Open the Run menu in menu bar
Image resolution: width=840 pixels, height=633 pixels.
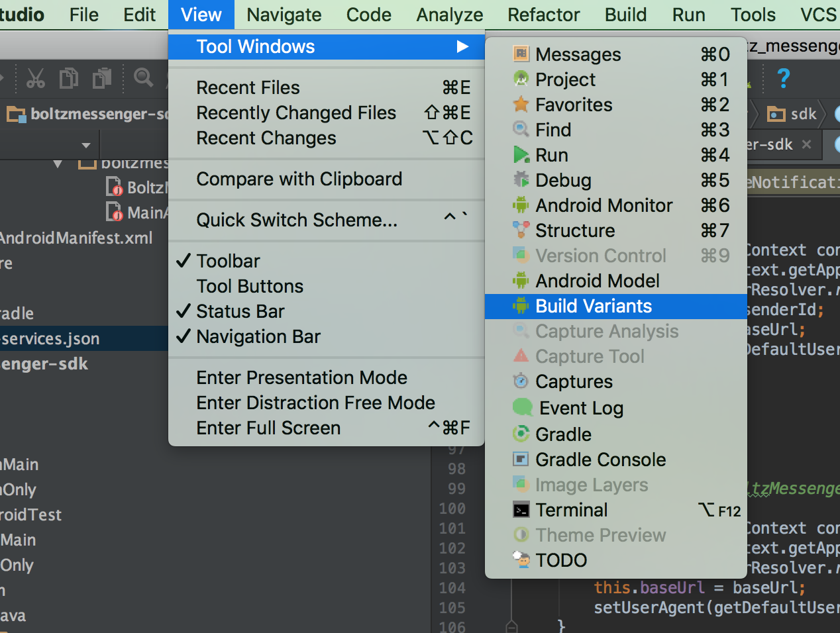[688, 15]
